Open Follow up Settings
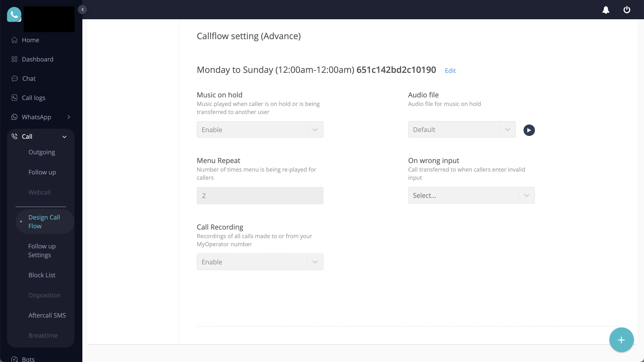 click(41, 250)
